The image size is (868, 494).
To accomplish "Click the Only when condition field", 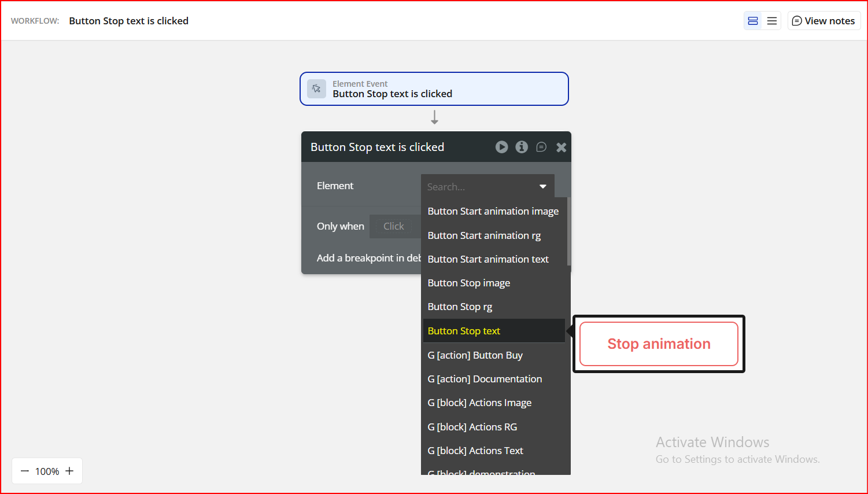I will pyautogui.click(x=396, y=226).
